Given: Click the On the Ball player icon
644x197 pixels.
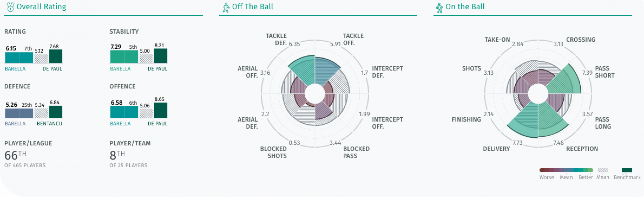Looking at the screenshot, I should pos(439,8).
